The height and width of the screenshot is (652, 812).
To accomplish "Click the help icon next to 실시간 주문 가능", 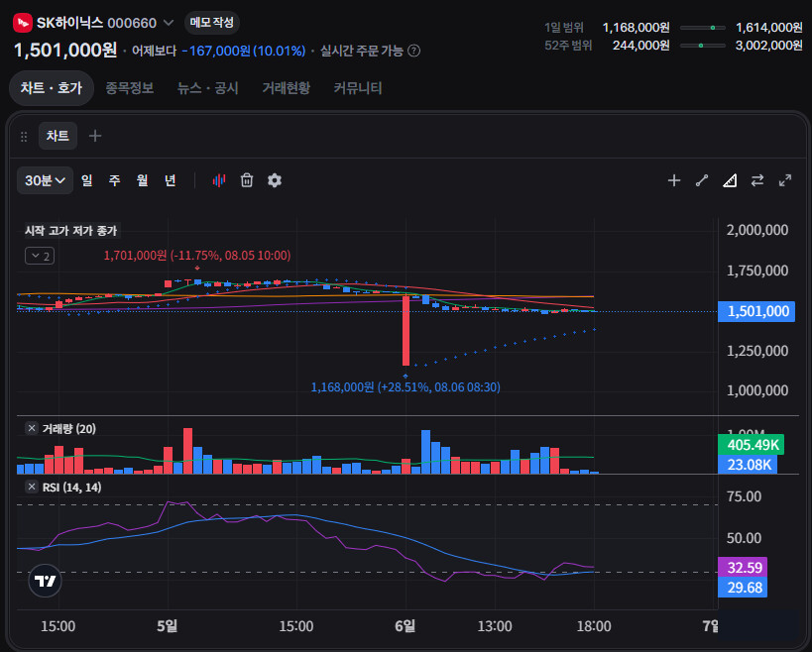I will tap(413, 51).
